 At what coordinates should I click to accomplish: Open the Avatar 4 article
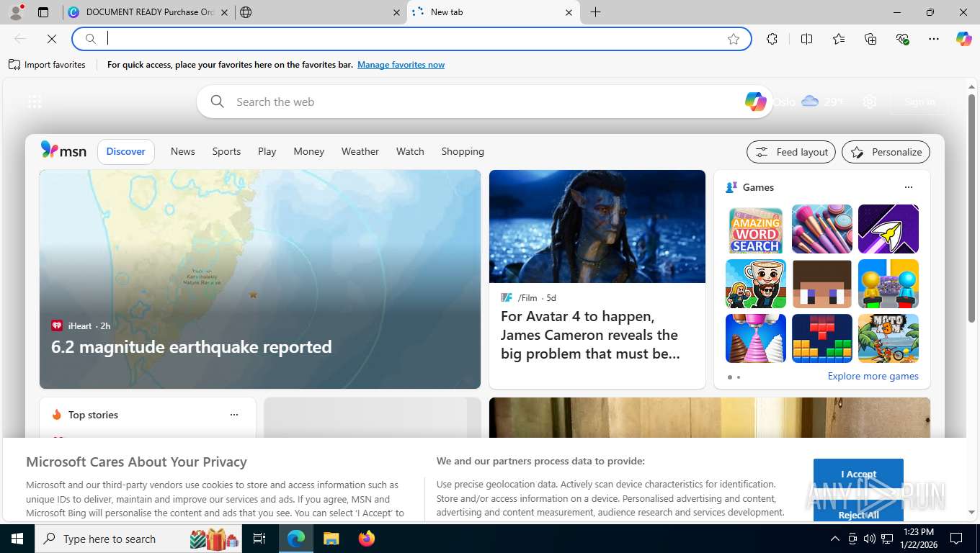tap(597, 279)
